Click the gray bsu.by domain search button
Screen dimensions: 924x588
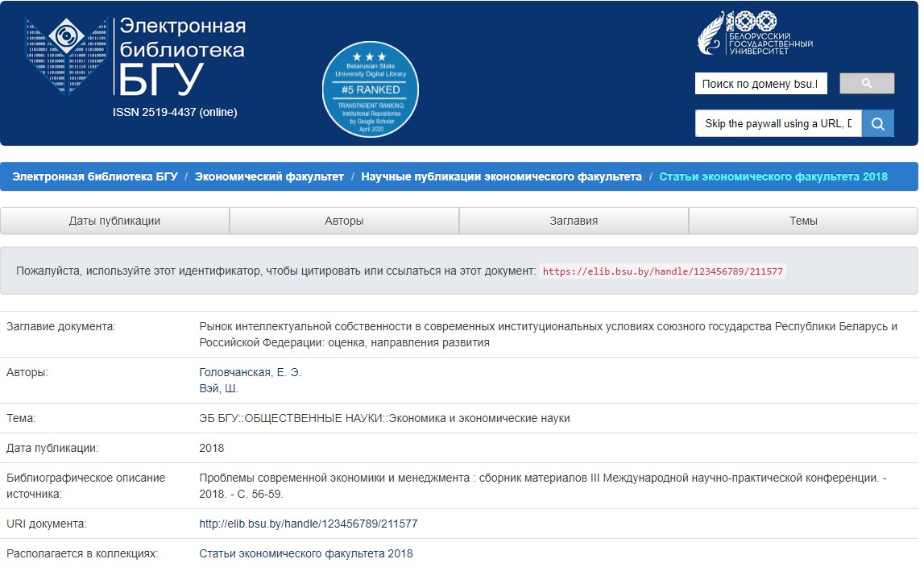867,84
